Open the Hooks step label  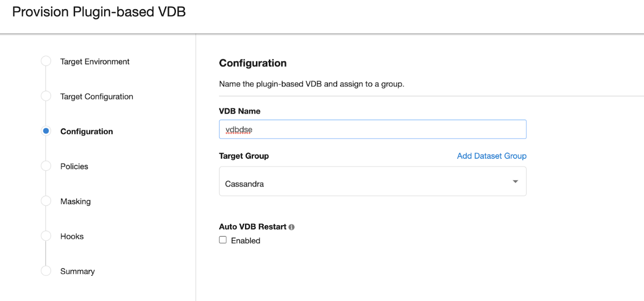click(x=72, y=237)
